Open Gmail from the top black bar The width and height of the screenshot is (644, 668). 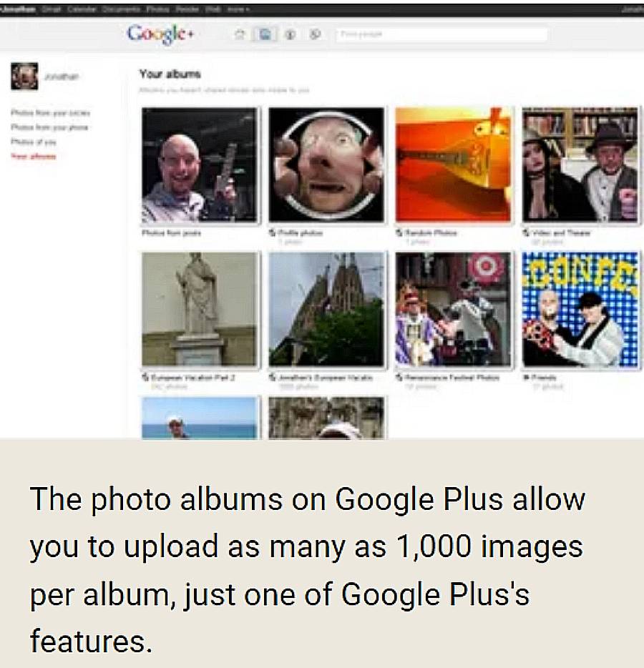pyautogui.click(x=51, y=9)
